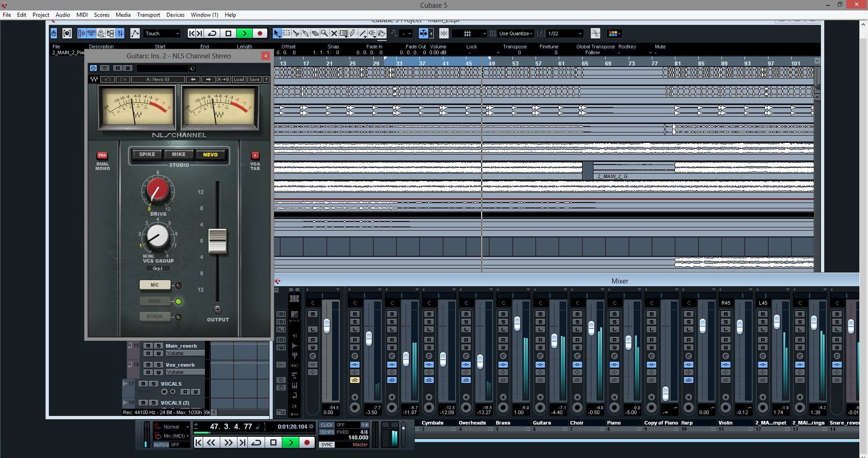Click record in the project toolbar
The image size is (868, 458).
[260, 33]
